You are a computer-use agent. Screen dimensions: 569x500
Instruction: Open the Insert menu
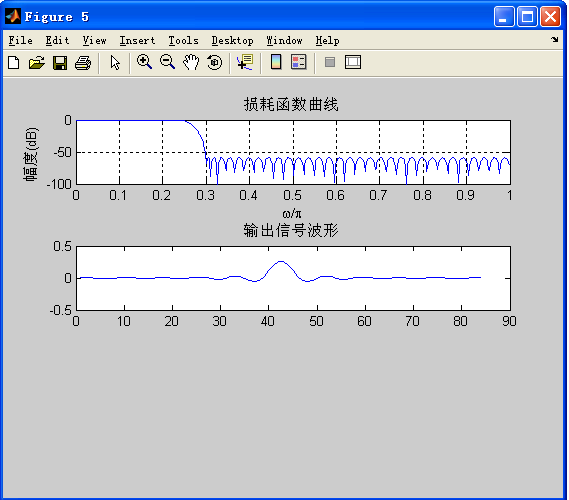click(138, 41)
